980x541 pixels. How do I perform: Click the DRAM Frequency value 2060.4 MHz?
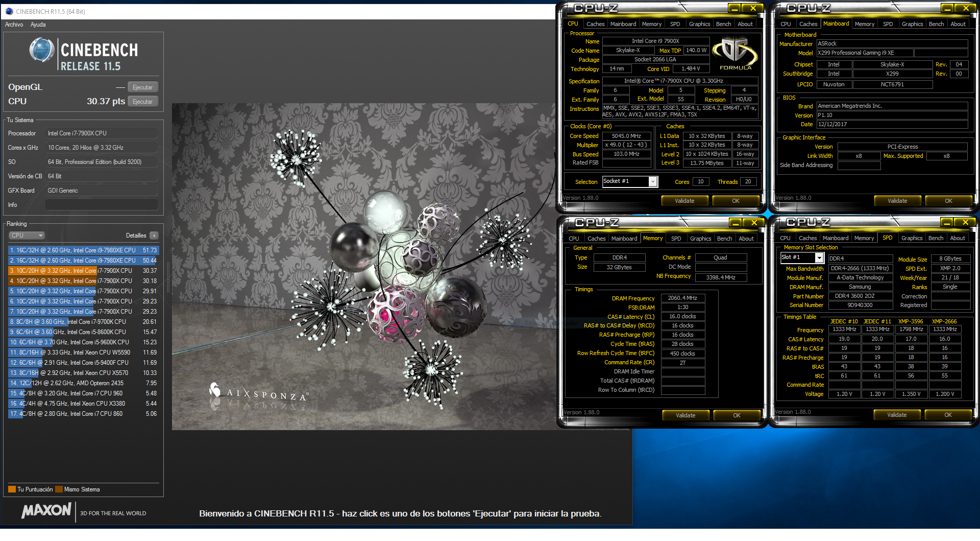pos(682,298)
